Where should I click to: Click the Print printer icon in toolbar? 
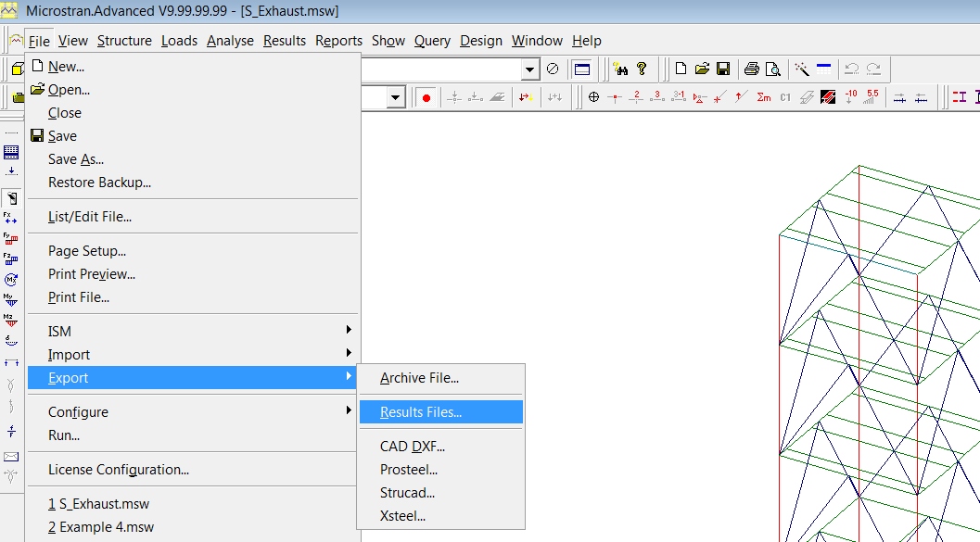click(x=752, y=69)
